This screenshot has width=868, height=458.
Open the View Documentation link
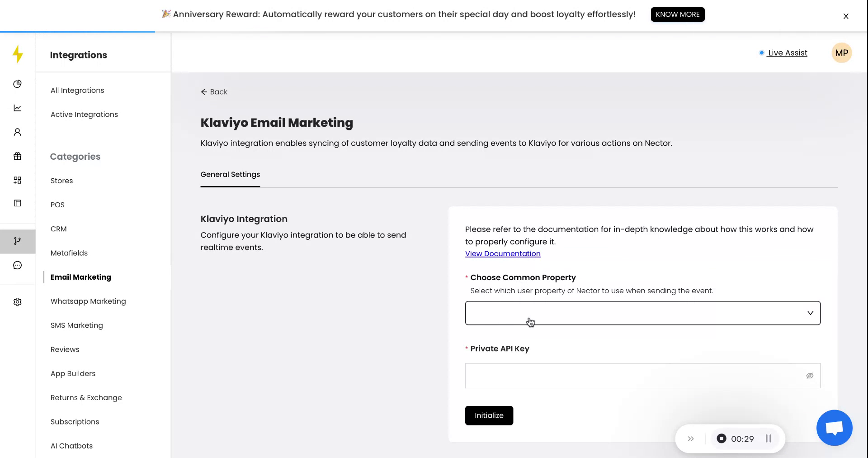click(x=503, y=253)
